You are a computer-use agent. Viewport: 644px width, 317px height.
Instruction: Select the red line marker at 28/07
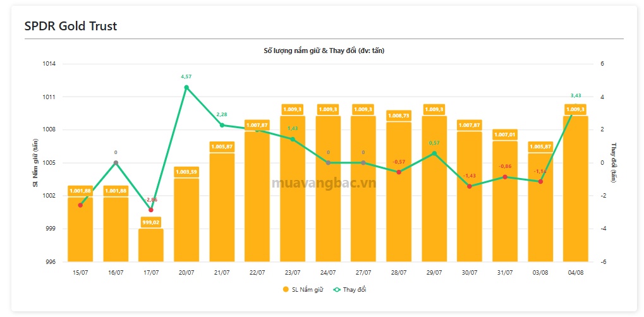pos(399,172)
